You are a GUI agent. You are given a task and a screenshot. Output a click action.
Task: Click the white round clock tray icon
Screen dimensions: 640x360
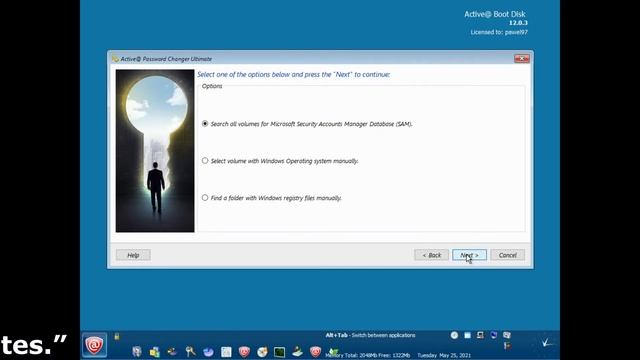pos(454,335)
